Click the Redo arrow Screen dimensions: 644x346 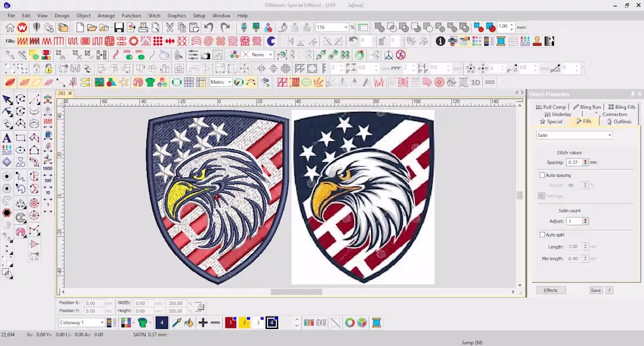click(x=225, y=28)
